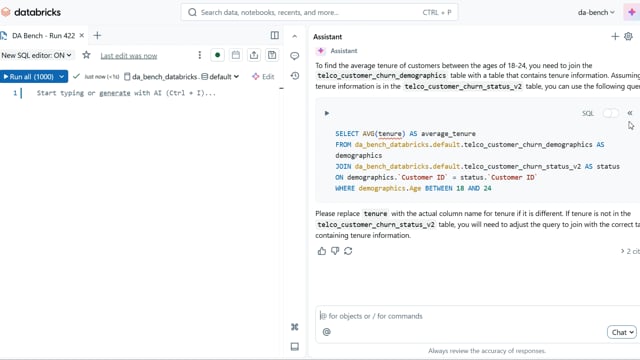Mark the query as favorite with star icon
Viewport: 640px width, 360px height.
86,55
